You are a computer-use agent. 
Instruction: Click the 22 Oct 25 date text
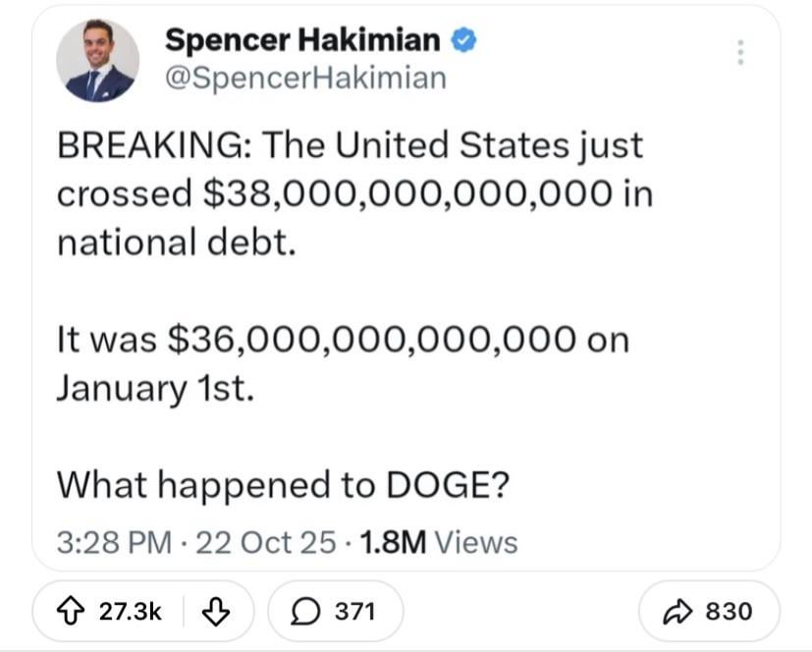click(266, 541)
